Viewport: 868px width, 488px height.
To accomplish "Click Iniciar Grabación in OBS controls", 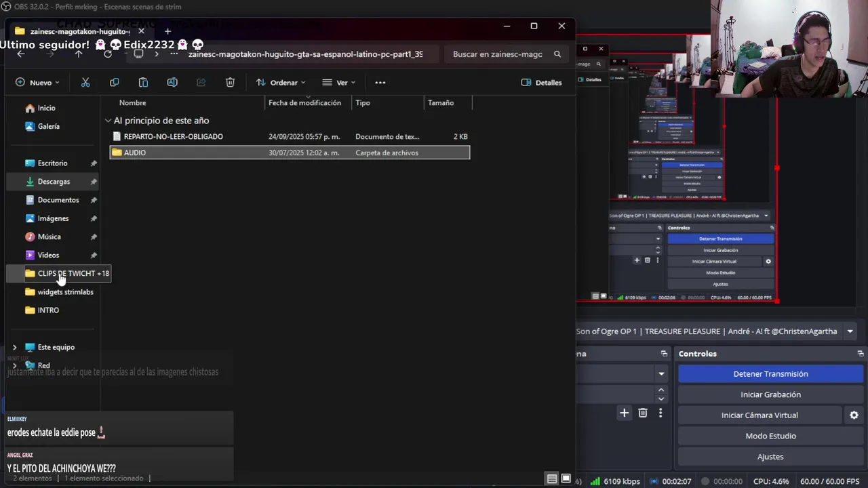I will (770, 394).
